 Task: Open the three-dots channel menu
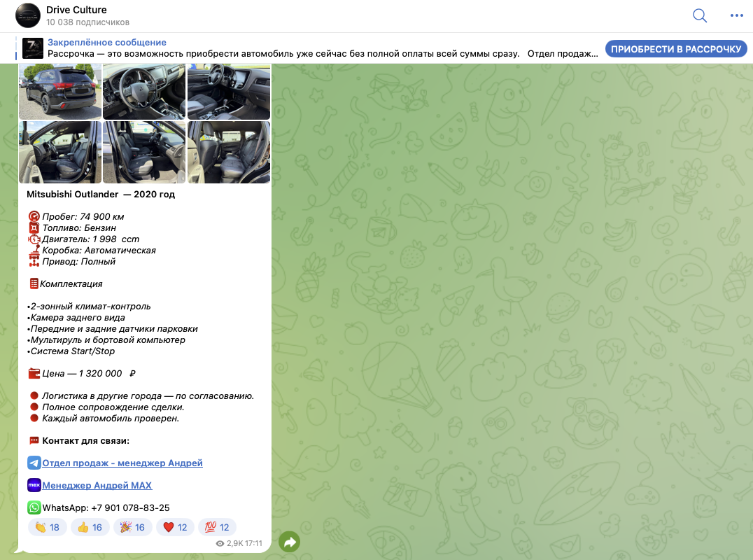pos(736,16)
